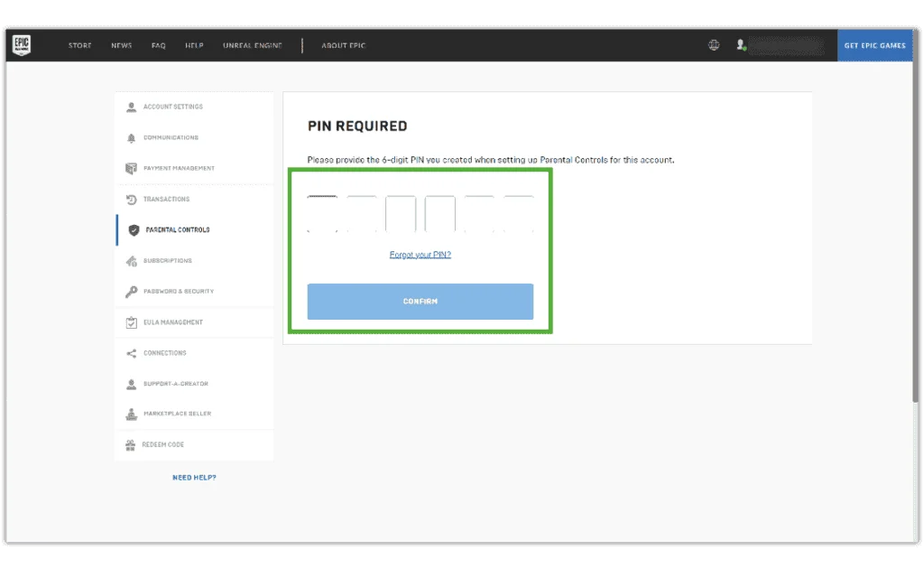The image size is (924, 578).
Task: Open the Subscriptions sidebar section
Action: coord(167,261)
